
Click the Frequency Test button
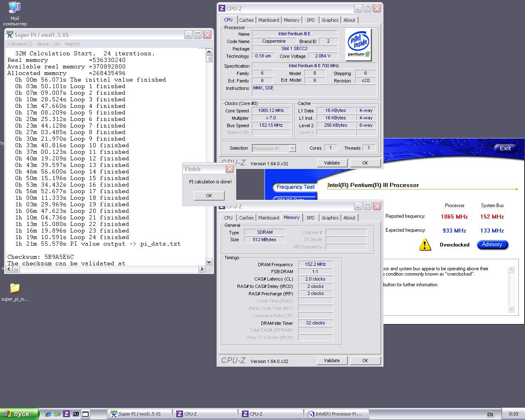(295, 187)
